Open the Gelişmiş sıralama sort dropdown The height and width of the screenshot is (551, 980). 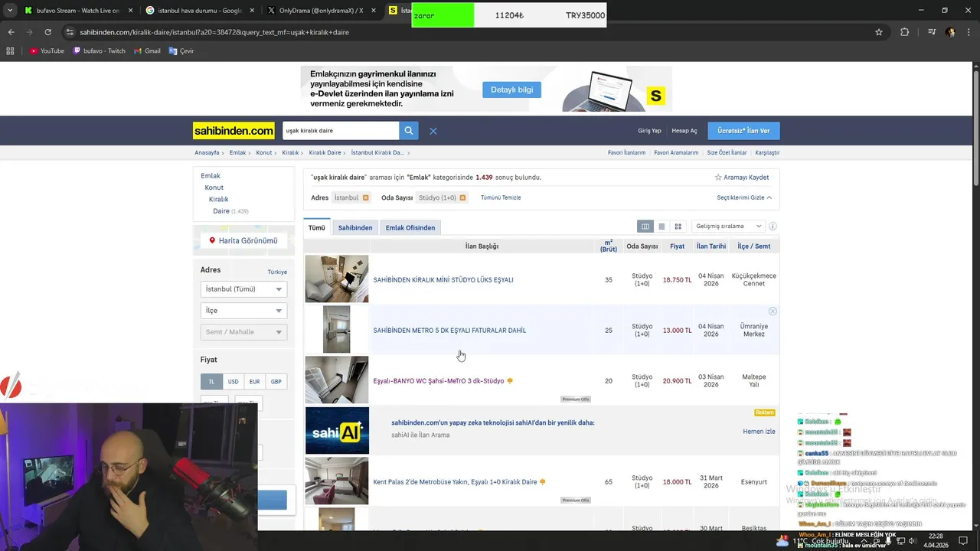tap(727, 227)
